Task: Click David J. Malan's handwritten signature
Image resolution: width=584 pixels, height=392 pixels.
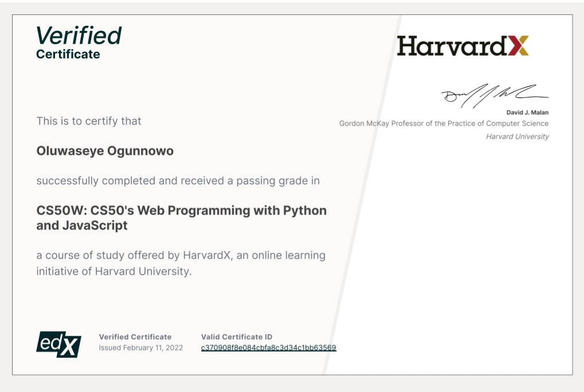Action: coord(494,95)
